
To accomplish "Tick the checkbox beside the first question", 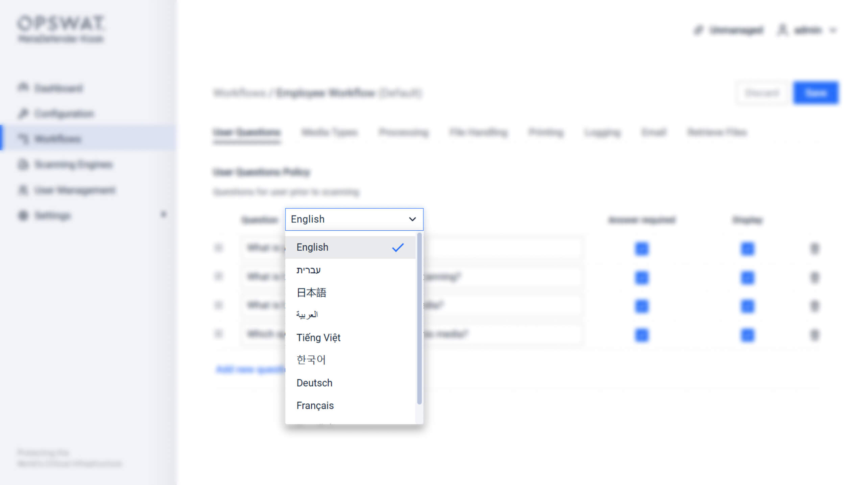I will (x=219, y=248).
